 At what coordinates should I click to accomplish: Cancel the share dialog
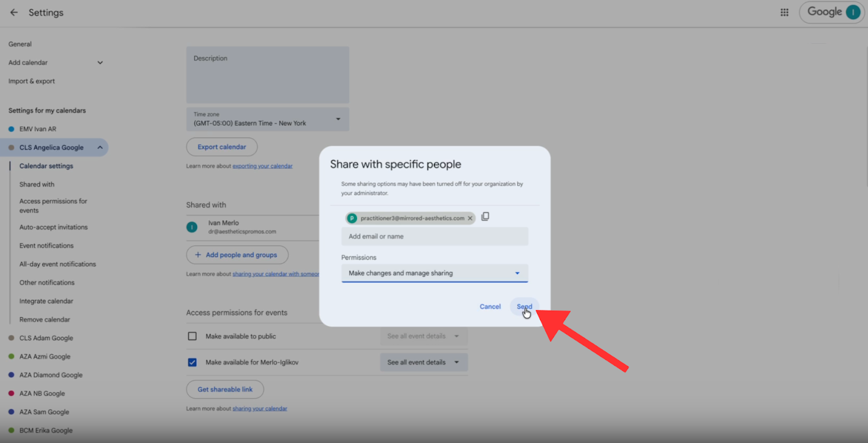[x=490, y=306]
